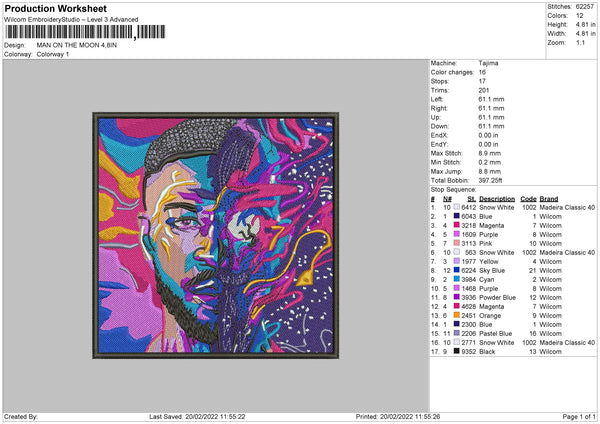The height and width of the screenshot is (424, 600).
Task: Click the 'Brand' column header
Action: point(549,199)
